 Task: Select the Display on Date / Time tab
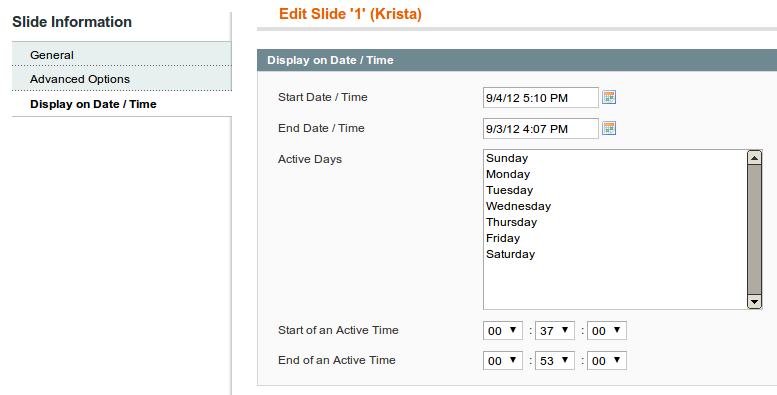click(x=121, y=104)
